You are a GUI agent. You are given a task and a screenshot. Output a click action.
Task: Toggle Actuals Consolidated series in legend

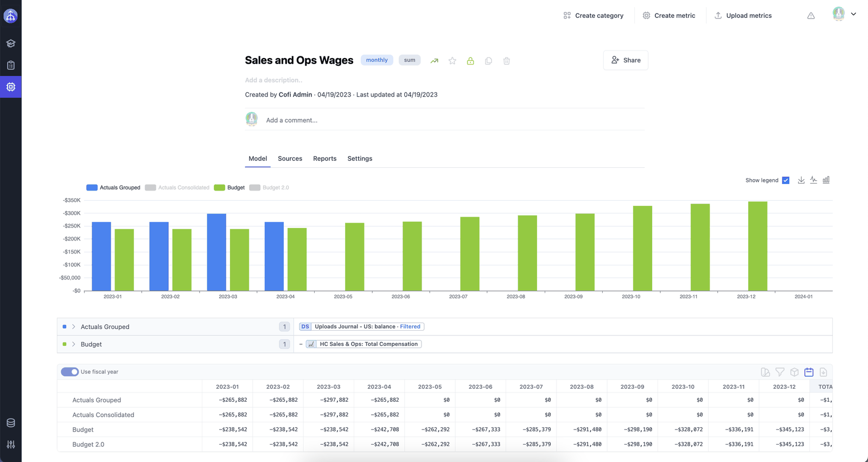tap(177, 188)
